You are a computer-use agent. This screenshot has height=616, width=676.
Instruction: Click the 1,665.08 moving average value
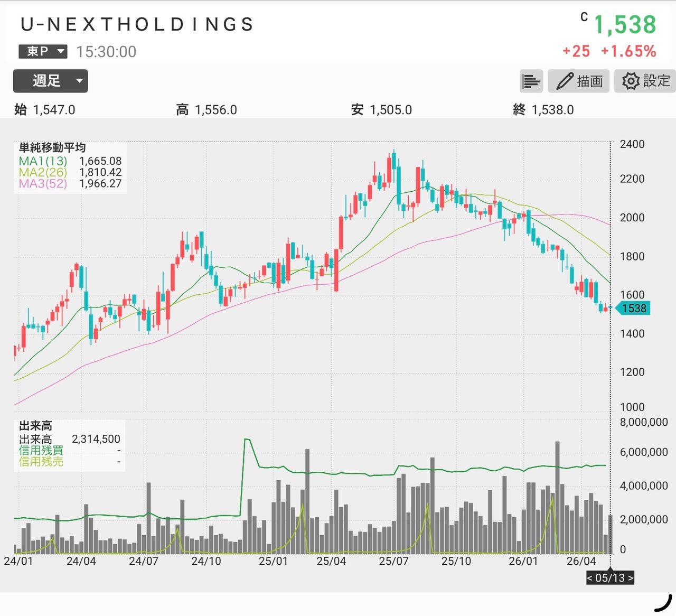click(x=100, y=161)
